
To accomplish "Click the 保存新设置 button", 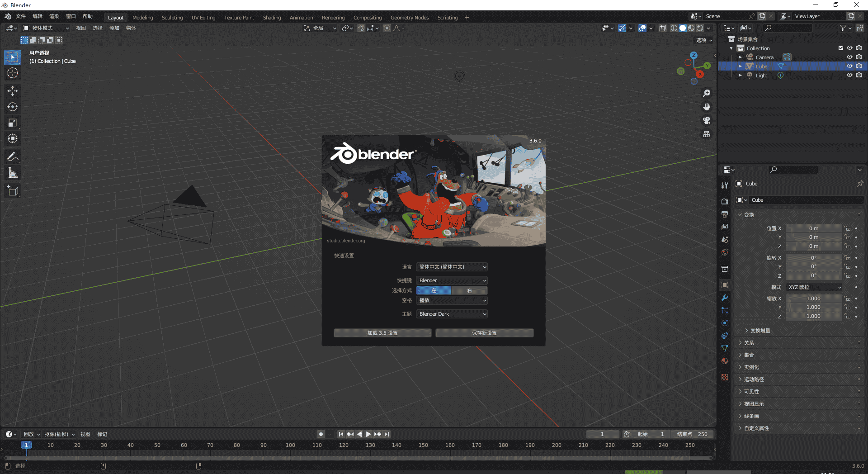I will 484,333.
